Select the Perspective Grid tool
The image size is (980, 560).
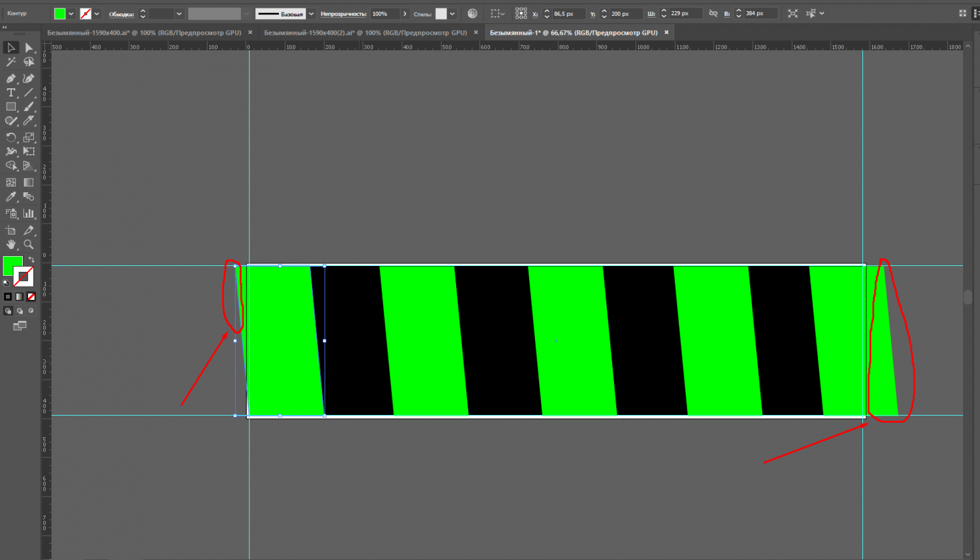coord(29,166)
